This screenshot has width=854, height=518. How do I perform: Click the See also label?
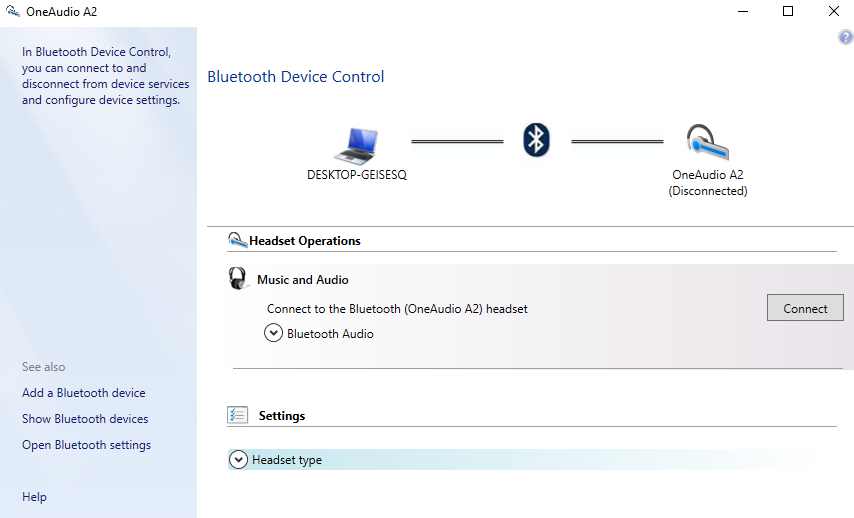click(44, 367)
